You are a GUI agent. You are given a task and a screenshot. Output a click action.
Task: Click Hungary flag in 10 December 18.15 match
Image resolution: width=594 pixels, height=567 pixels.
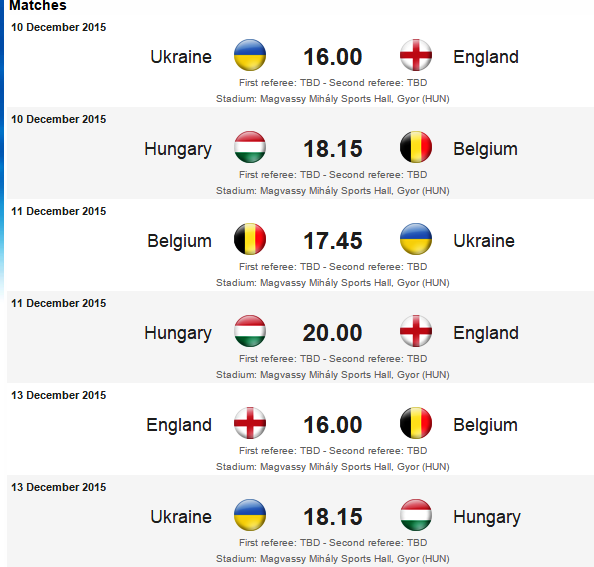pyautogui.click(x=250, y=147)
